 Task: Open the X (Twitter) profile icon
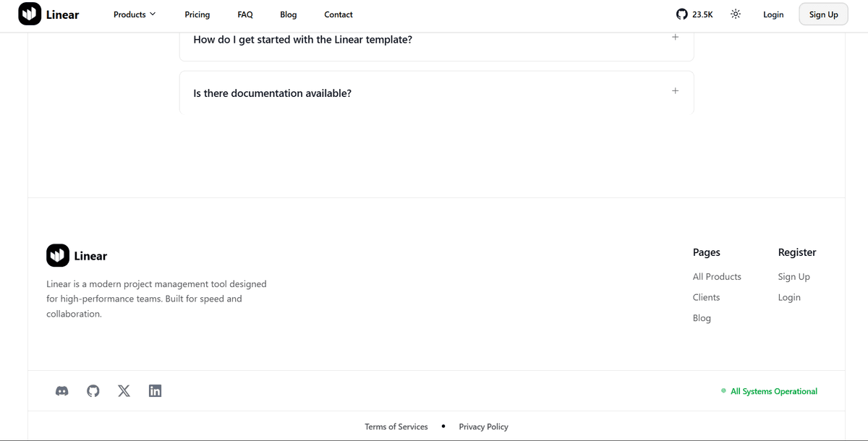[124, 390]
